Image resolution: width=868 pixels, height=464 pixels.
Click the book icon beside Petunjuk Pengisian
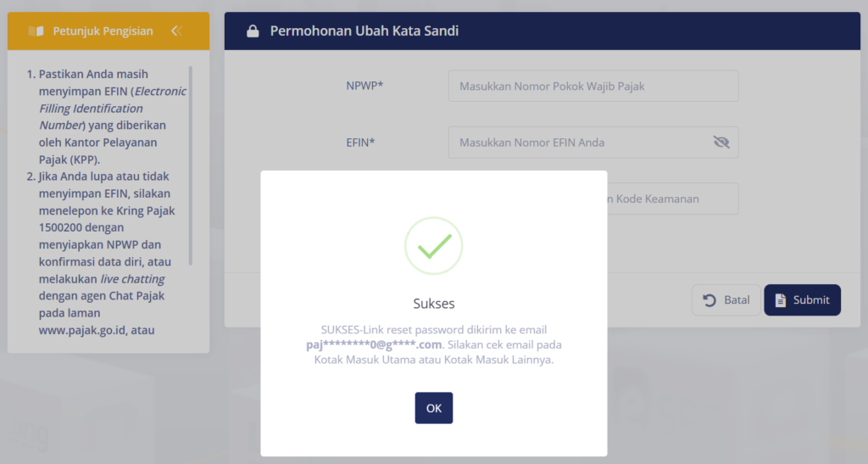coord(36,31)
